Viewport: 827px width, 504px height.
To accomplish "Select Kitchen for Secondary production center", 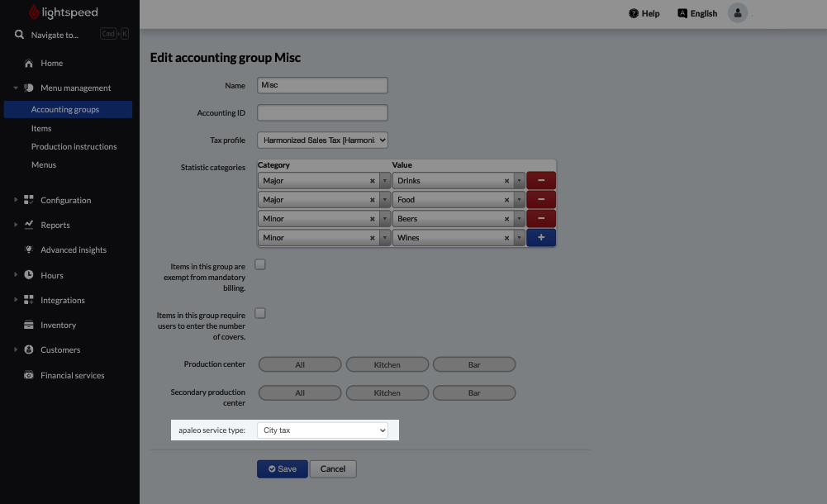I will click(387, 392).
